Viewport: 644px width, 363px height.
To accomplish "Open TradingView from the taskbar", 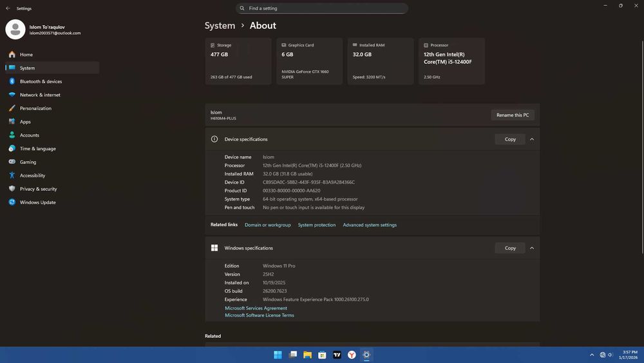I will pyautogui.click(x=337, y=355).
